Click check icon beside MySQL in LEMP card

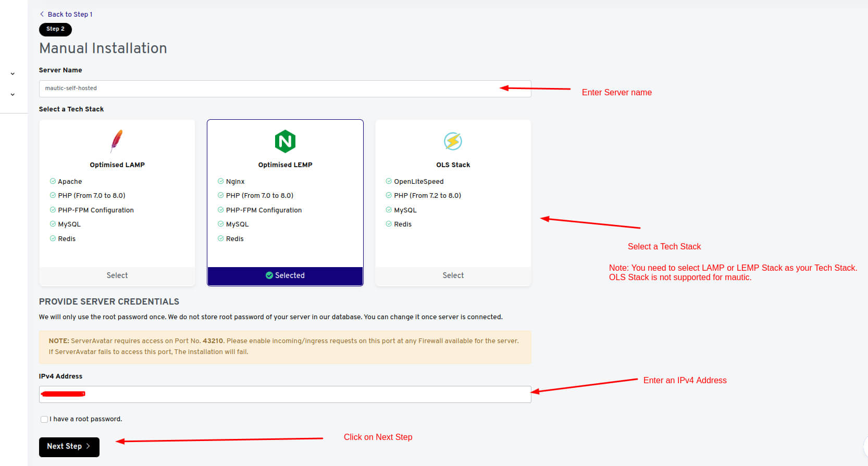pos(221,224)
